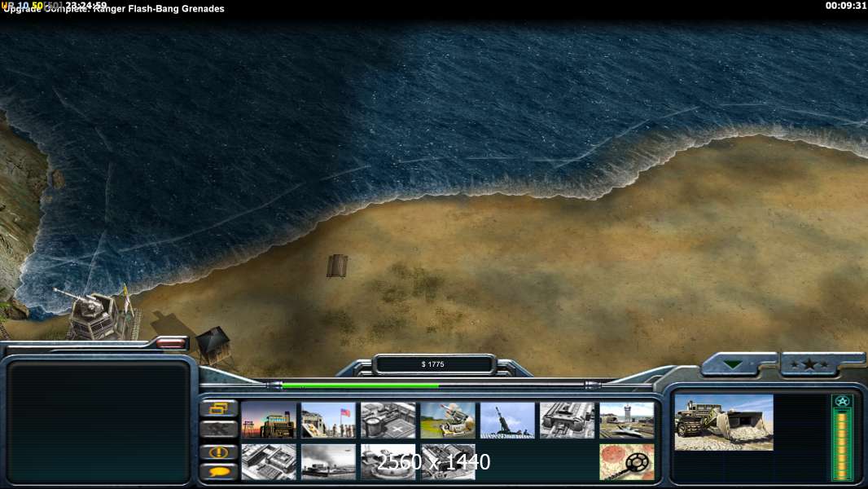Build the Cold Fusion Reactor structure
The width and height of the screenshot is (868, 489).
coord(269,421)
